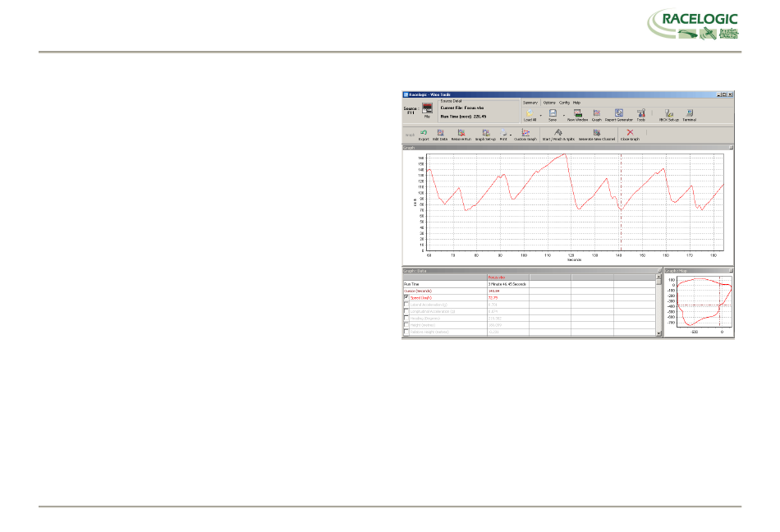This screenshot has height=532, width=780.
Task: Select the Cursor (seconds) row label
Action: coord(418,291)
